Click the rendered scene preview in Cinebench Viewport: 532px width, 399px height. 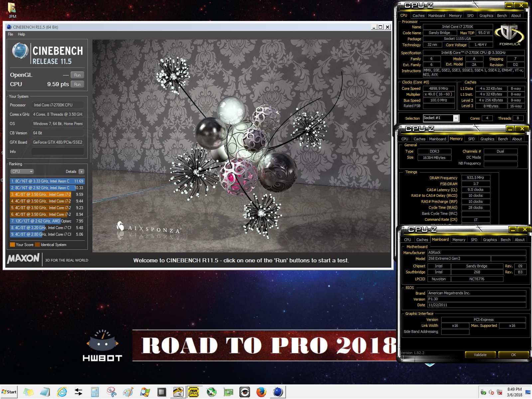click(241, 146)
